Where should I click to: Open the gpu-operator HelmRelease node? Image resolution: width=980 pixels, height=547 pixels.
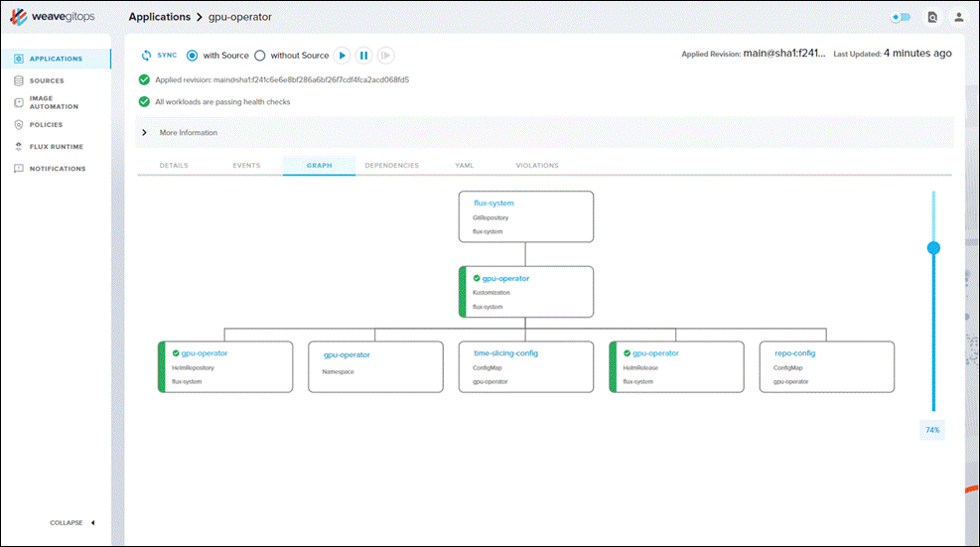point(676,367)
